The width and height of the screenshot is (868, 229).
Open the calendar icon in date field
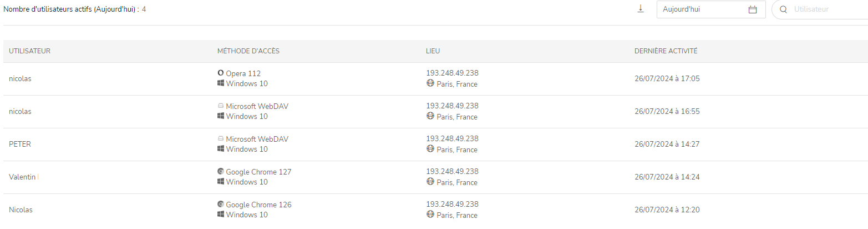click(753, 9)
